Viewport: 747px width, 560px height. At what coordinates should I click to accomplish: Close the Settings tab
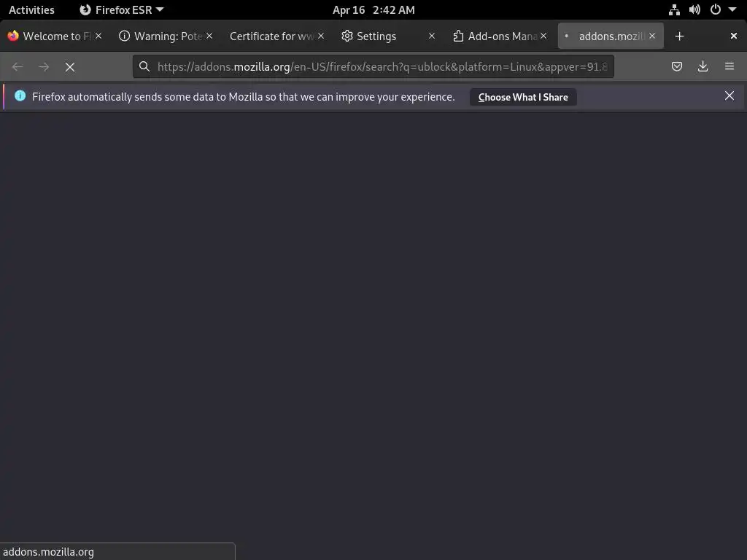[x=432, y=36]
